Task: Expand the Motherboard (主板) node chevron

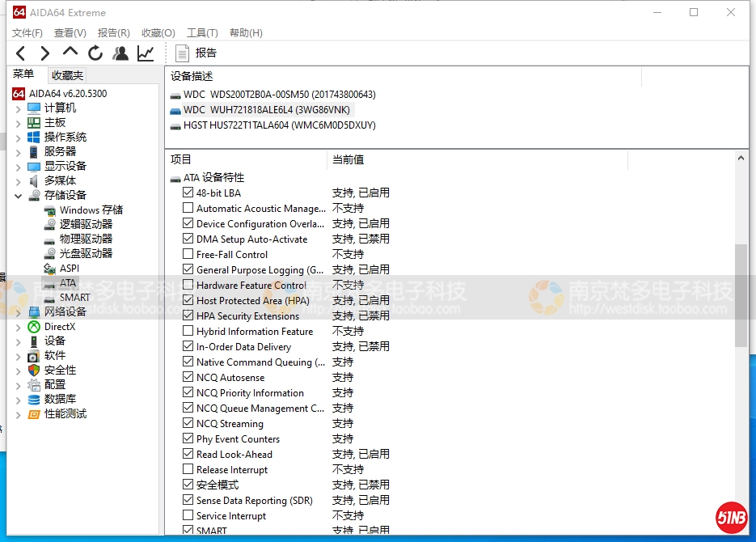Action: point(19,124)
